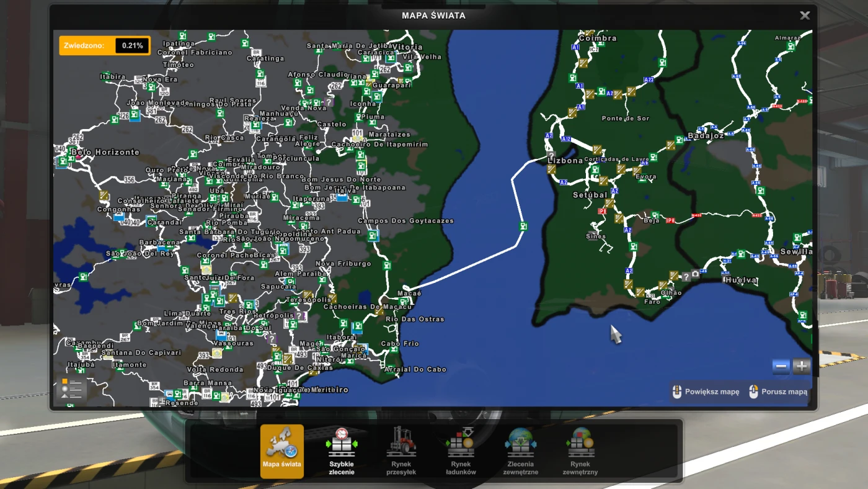This screenshot has height=489, width=868.
Task: Select the Arraial Do Cabo label
Action: (x=415, y=369)
